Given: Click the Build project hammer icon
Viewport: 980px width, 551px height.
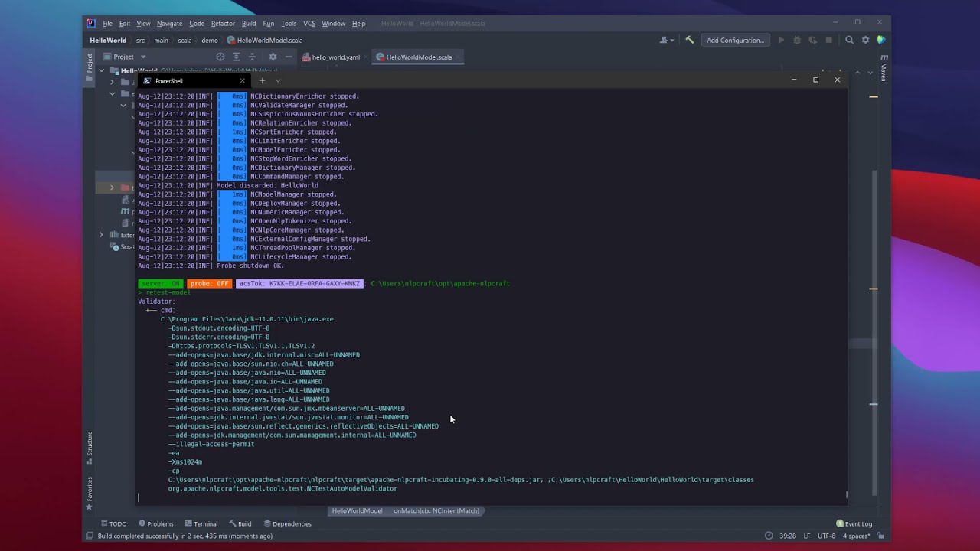Looking at the screenshot, I should (x=689, y=40).
